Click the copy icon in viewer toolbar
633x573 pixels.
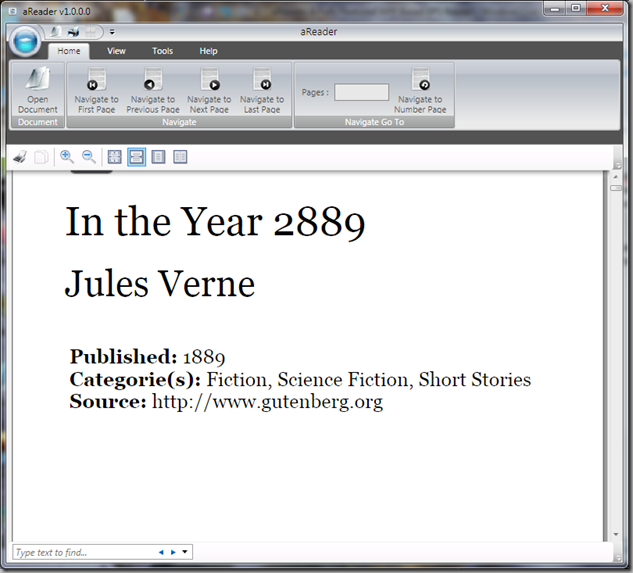tap(41, 157)
